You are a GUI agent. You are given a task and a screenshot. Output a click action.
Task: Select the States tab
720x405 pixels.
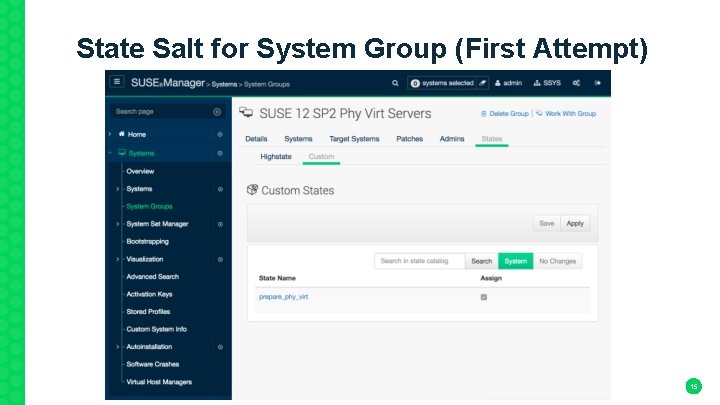(492, 139)
